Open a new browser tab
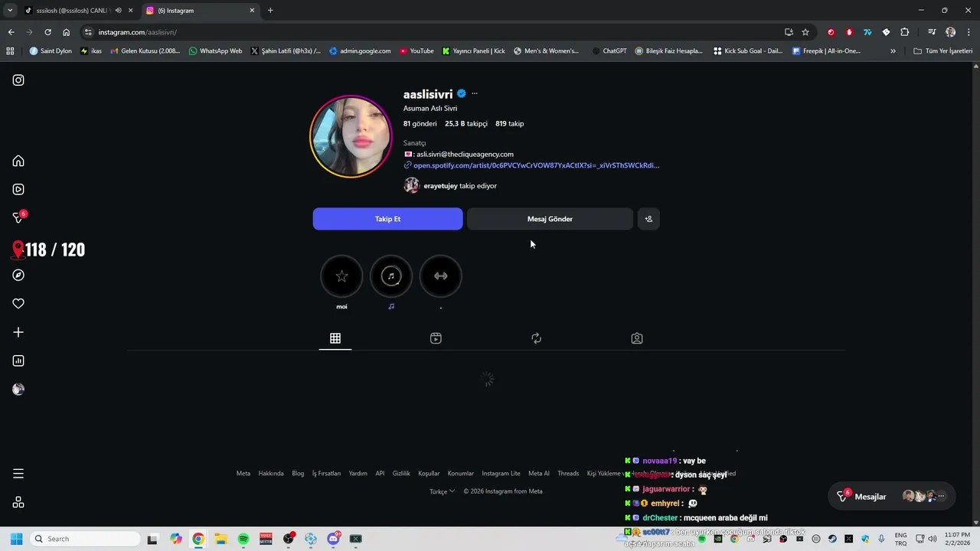The image size is (980, 551). click(x=270, y=11)
